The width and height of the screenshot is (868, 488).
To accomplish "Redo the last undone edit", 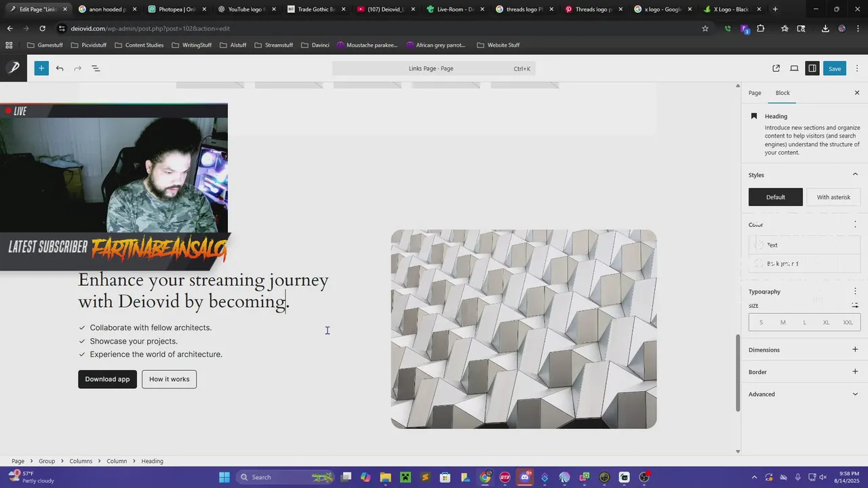I will 77,68.
